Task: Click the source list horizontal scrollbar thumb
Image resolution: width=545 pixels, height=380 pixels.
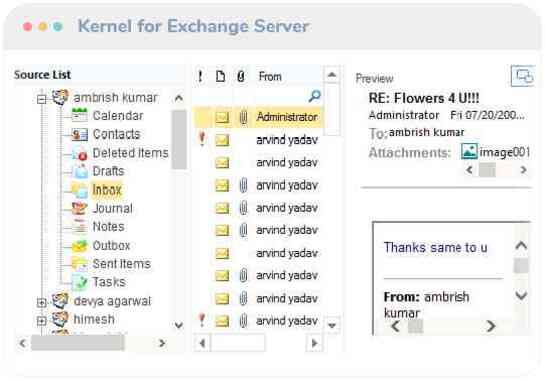Action: pos(78,343)
